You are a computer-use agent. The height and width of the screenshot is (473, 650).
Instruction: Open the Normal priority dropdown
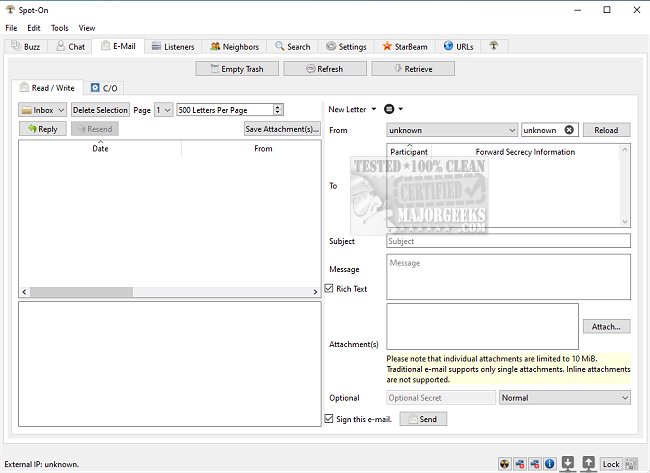(x=565, y=397)
